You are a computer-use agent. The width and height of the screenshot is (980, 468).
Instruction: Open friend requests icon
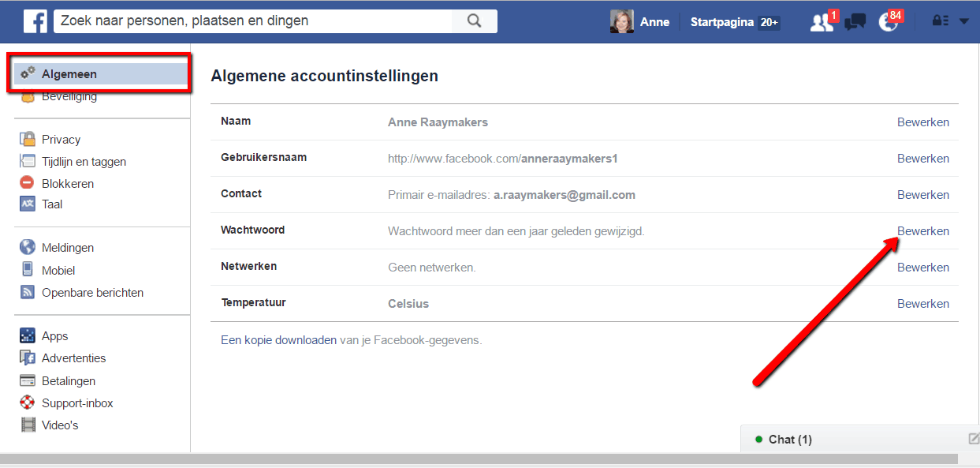[822, 22]
